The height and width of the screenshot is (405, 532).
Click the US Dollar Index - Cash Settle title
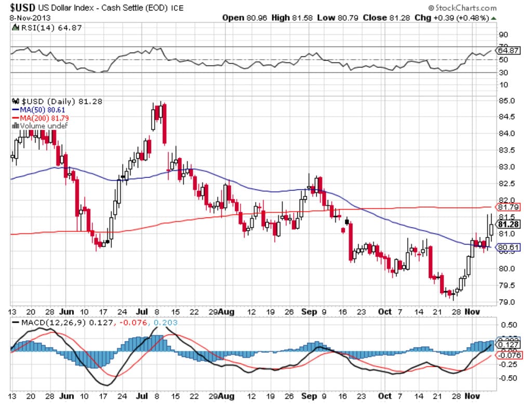point(103,8)
